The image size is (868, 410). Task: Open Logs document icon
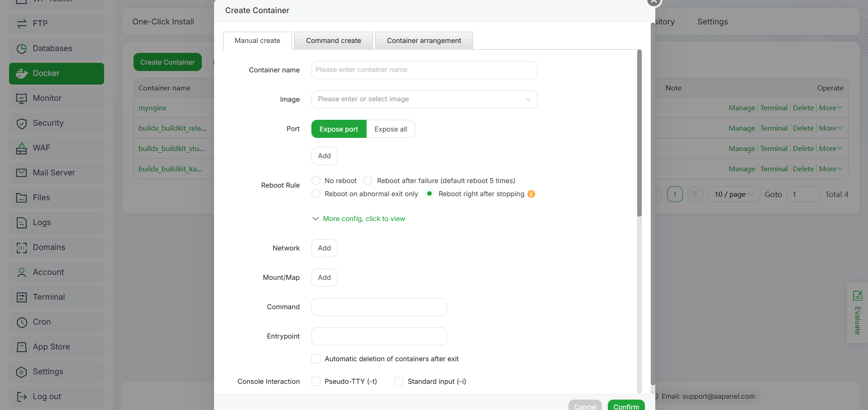tap(22, 222)
